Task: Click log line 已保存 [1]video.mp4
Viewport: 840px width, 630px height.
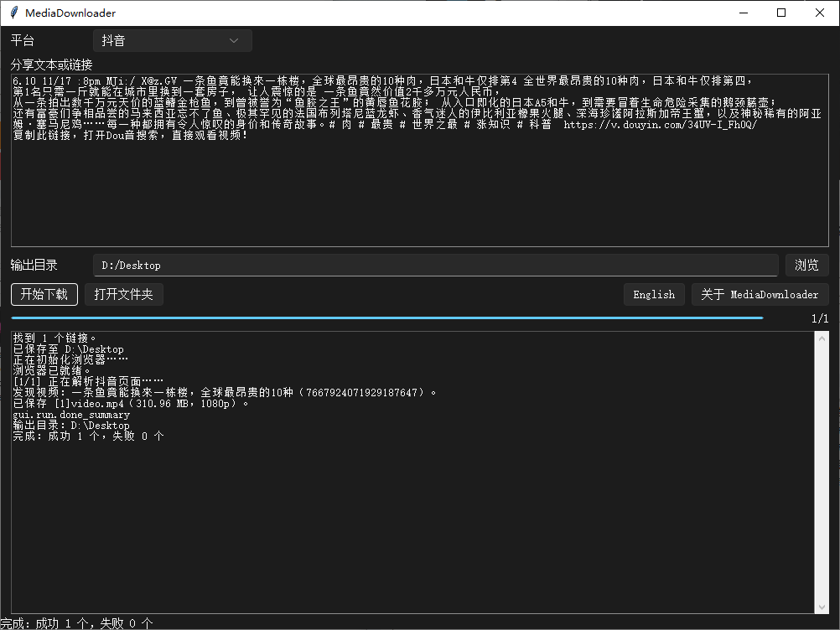Action: (131, 403)
